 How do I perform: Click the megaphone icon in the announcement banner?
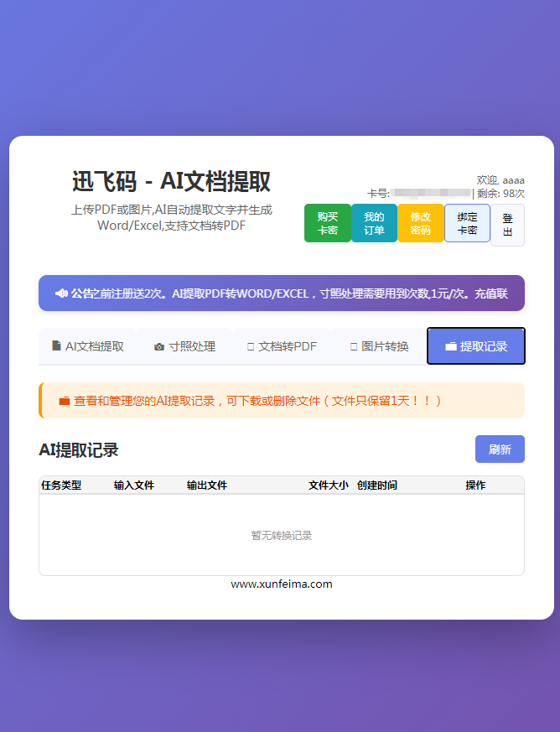61,293
